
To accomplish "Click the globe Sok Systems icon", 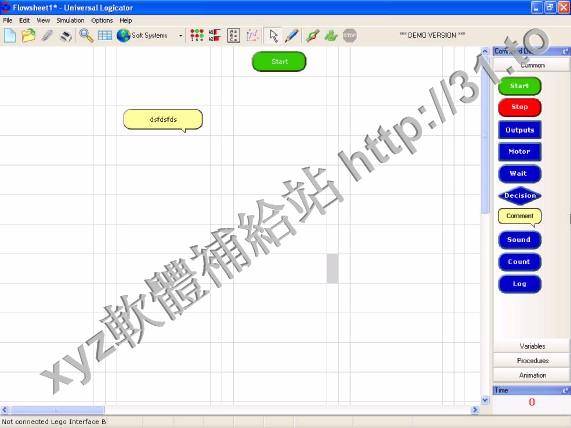I will click(x=123, y=36).
